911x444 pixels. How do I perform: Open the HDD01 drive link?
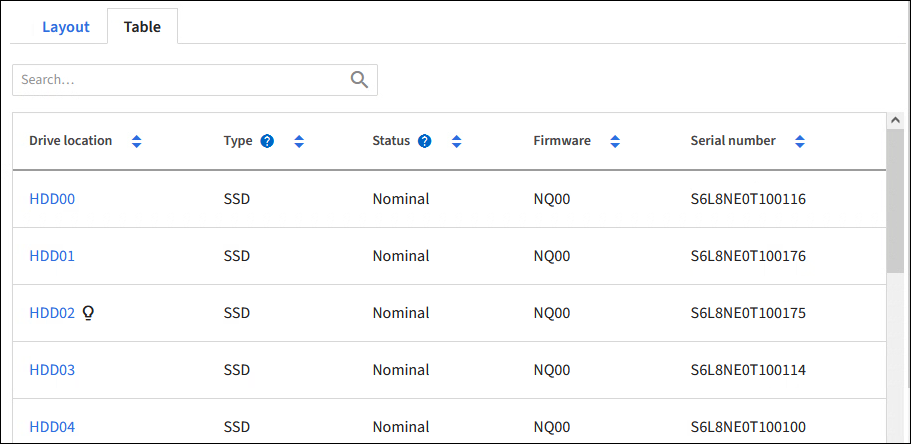click(52, 256)
